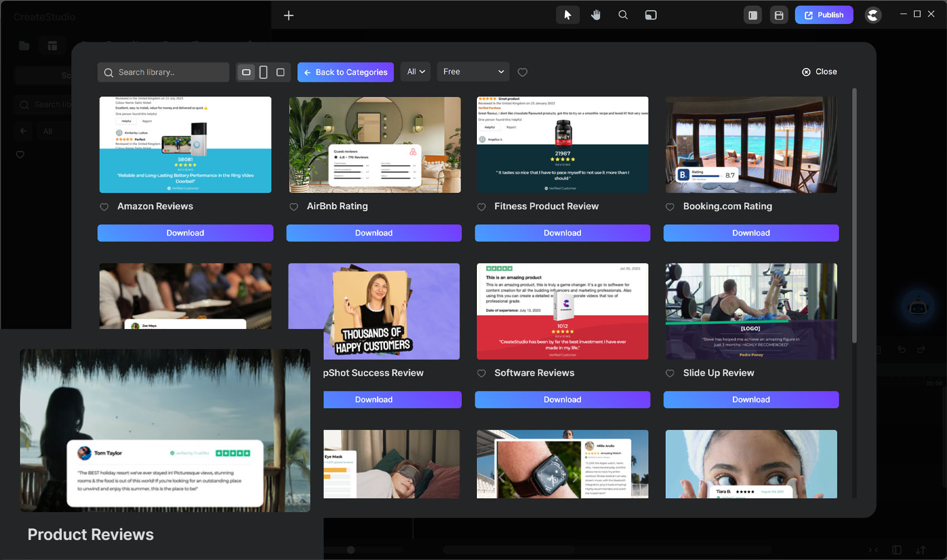Go back to Categories
The height and width of the screenshot is (560, 947).
click(345, 72)
